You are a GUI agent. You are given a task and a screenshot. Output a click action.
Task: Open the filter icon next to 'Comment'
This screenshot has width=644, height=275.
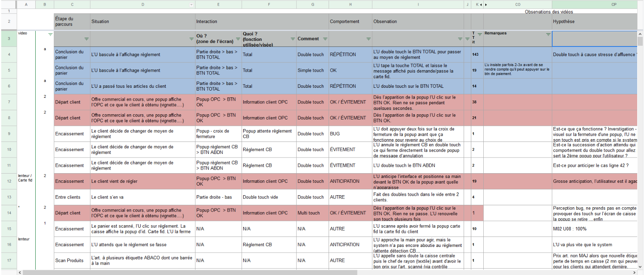(325, 39)
